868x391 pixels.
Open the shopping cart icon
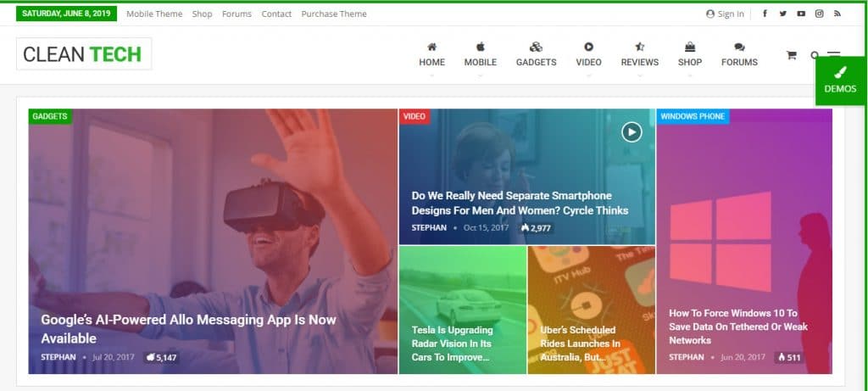pyautogui.click(x=791, y=55)
